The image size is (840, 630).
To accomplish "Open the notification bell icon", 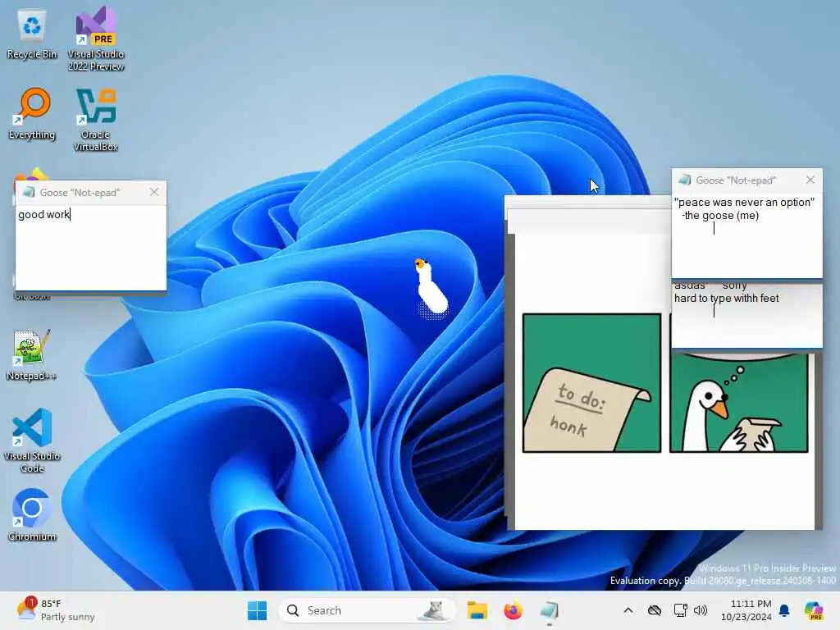I will point(784,610).
